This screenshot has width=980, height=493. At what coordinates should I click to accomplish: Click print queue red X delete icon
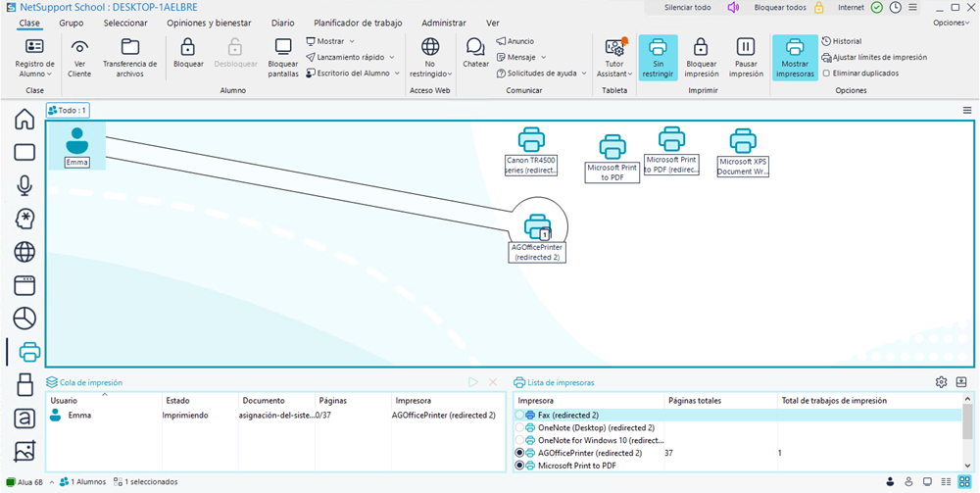pyautogui.click(x=493, y=382)
